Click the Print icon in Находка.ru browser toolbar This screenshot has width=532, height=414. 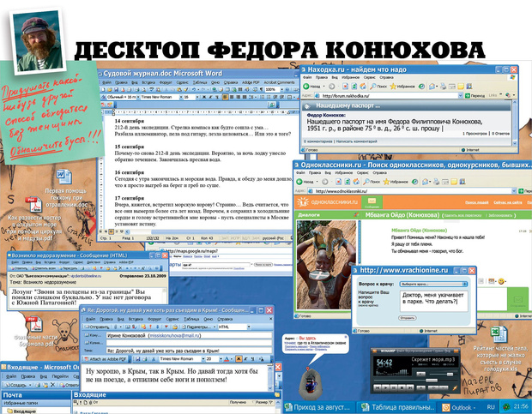443,87
